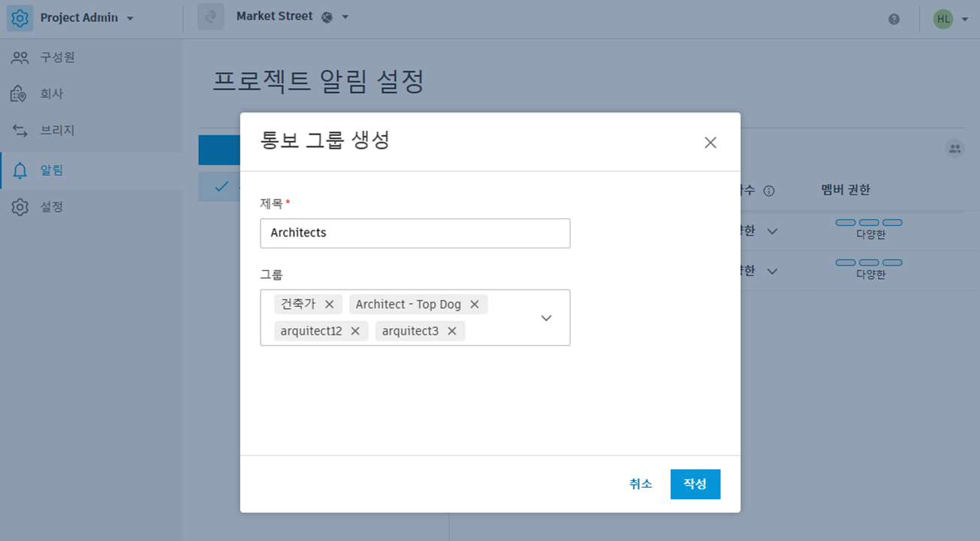Remove the Architect - Top Dog group chip
Image resolution: width=980 pixels, height=541 pixels.
coord(474,304)
